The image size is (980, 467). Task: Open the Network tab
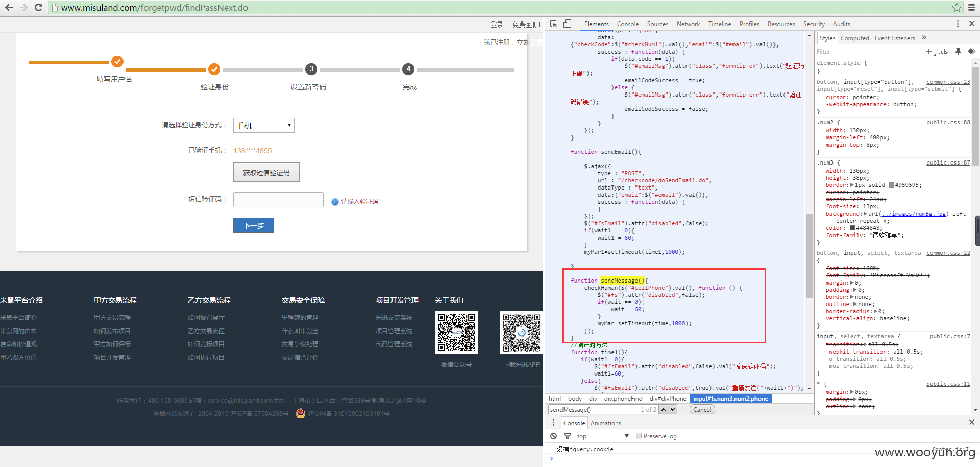(688, 24)
